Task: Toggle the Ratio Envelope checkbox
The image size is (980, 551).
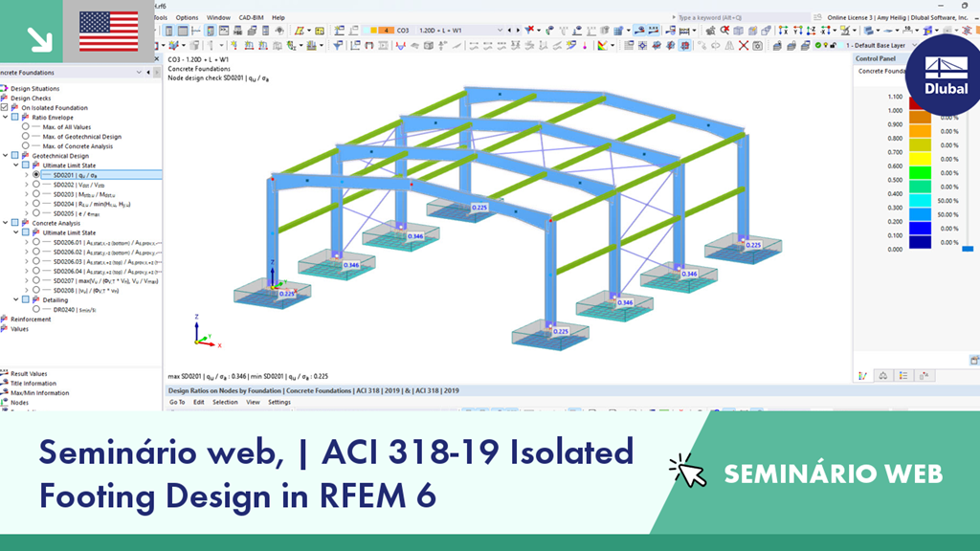Action: pyautogui.click(x=15, y=117)
